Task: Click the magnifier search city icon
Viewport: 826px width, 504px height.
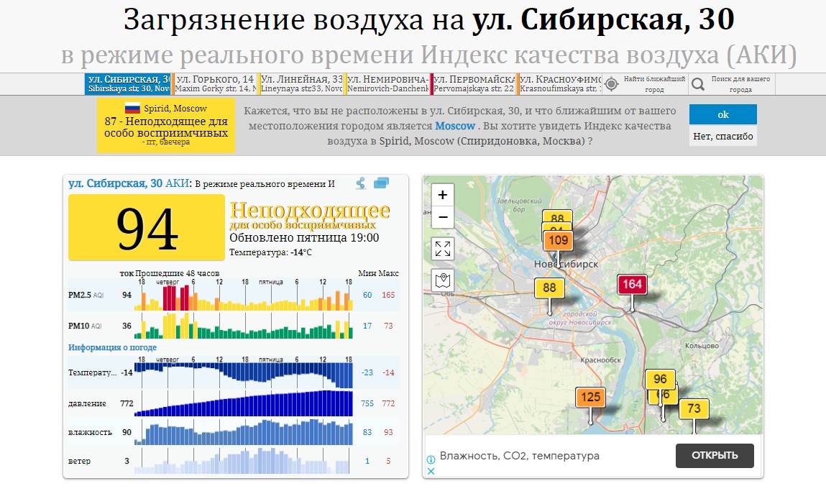Action: (698, 84)
